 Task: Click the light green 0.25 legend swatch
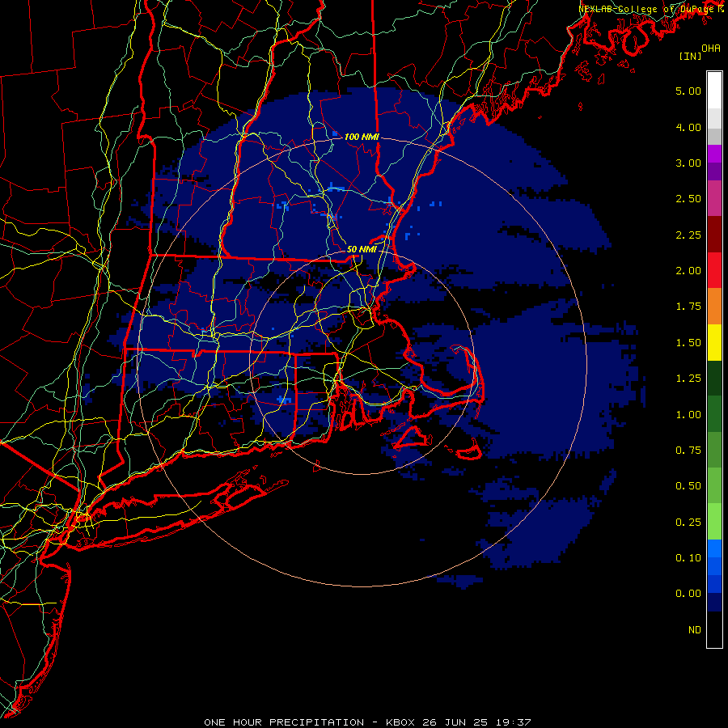pyautogui.click(x=714, y=522)
